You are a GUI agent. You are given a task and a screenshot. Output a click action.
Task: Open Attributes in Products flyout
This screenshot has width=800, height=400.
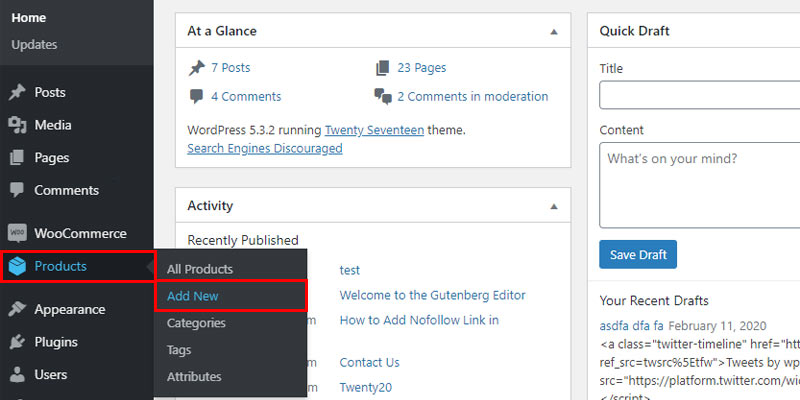[194, 377]
